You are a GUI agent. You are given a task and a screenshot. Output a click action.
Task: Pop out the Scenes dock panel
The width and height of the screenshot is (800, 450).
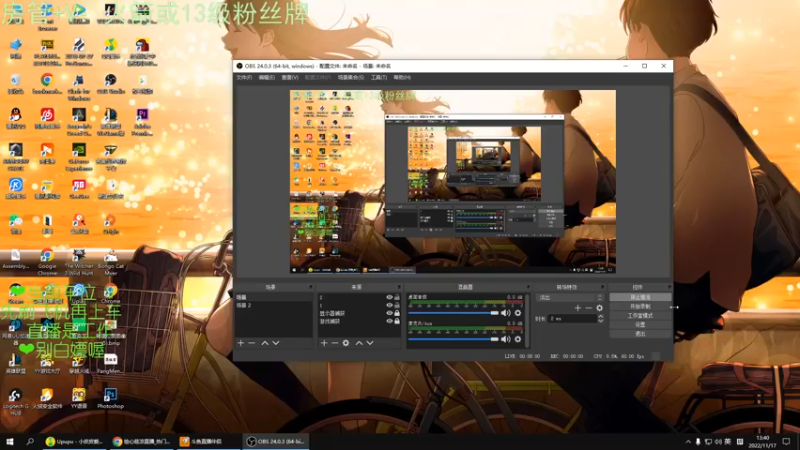click(x=310, y=287)
